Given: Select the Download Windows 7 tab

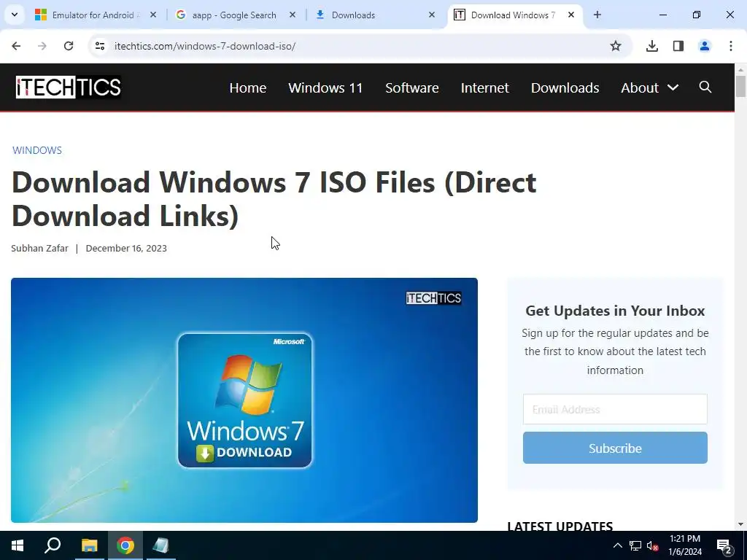Looking at the screenshot, I should [x=514, y=15].
